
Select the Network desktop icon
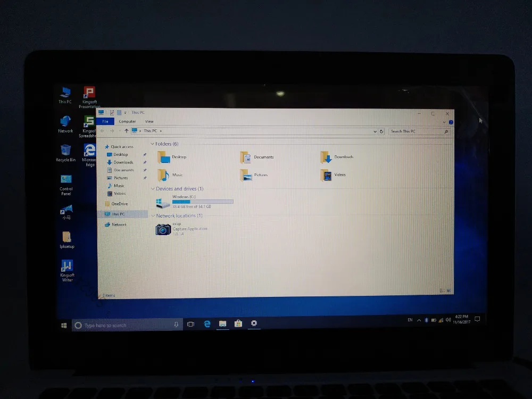[x=65, y=124]
